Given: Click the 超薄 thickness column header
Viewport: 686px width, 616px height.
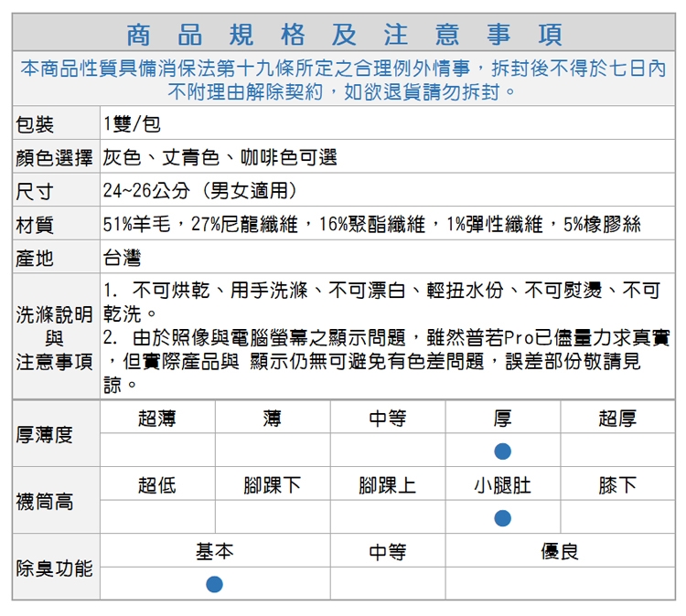Looking at the screenshot, I should [x=157, y=419].
